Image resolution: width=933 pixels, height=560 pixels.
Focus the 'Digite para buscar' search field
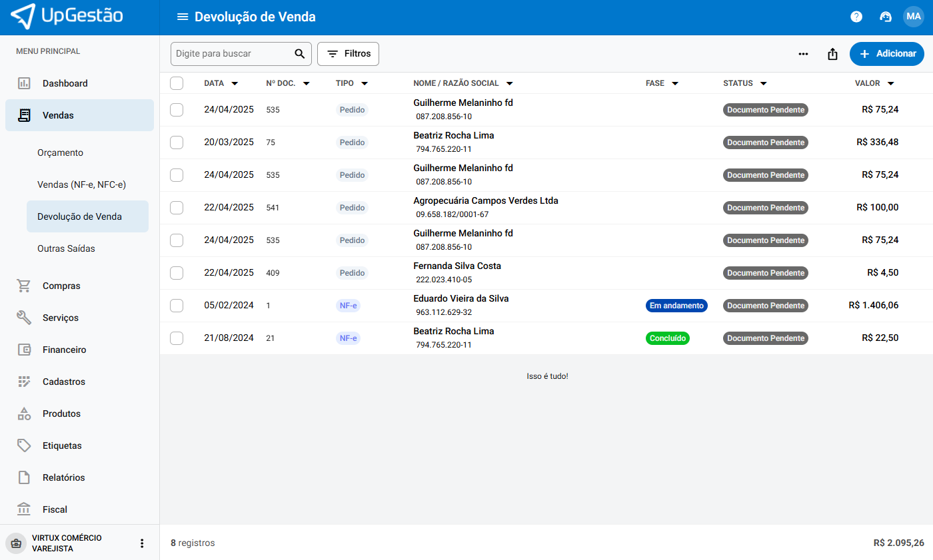tap(231, 54)
